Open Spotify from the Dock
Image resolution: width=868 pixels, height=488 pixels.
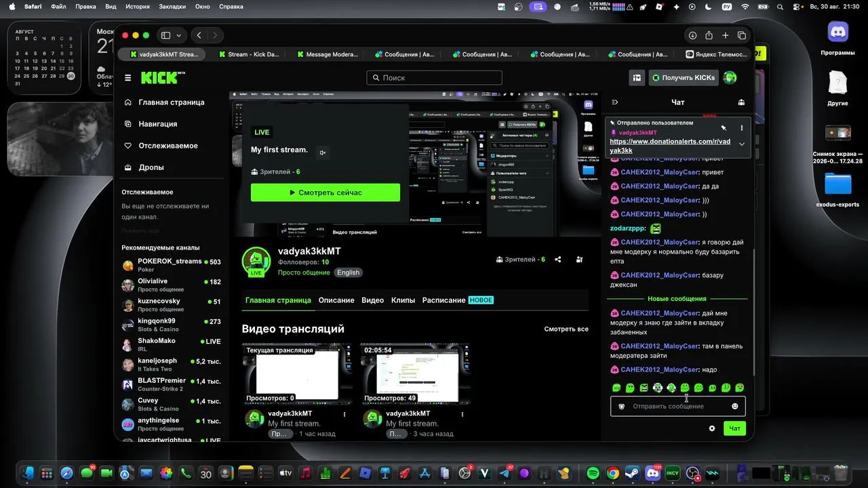(x=593, y=473)
